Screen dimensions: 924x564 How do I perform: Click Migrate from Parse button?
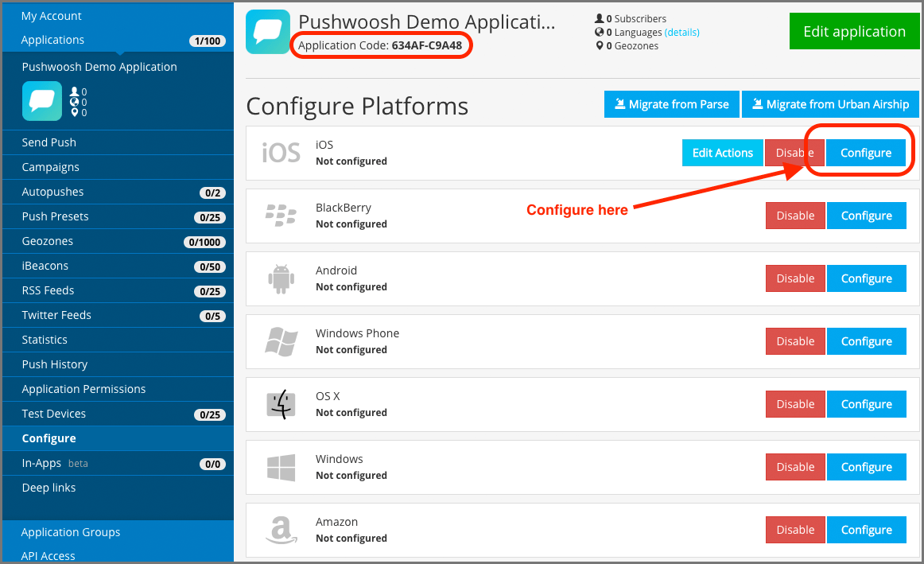coord(672,104)
